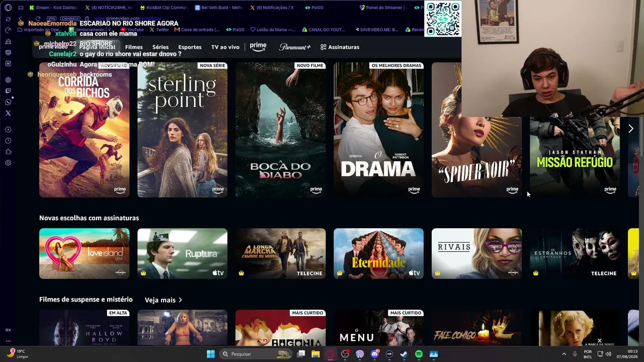This screenshot has width=644, height=362.
Task: Open Twitch panel in the sidebar
Action: pos(8,91)
